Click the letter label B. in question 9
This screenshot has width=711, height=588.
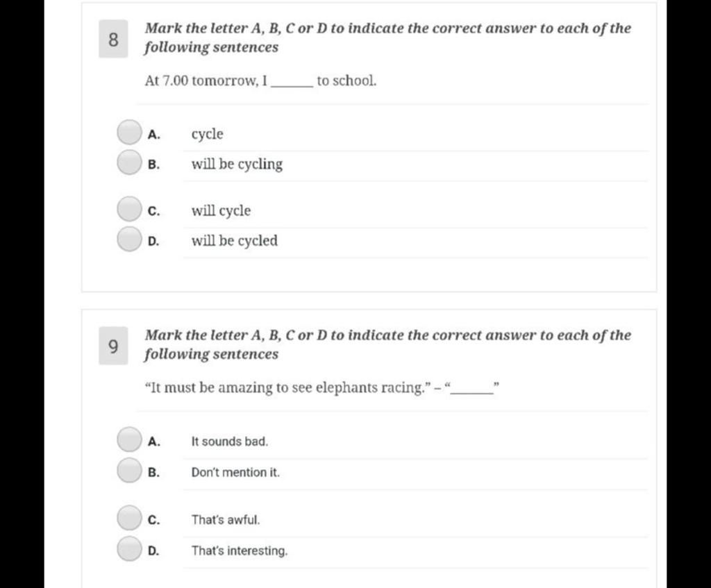coord(153,472)
